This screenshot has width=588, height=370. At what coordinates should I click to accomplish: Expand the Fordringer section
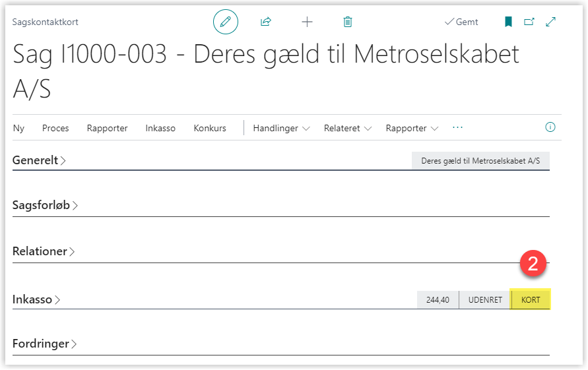45,344
